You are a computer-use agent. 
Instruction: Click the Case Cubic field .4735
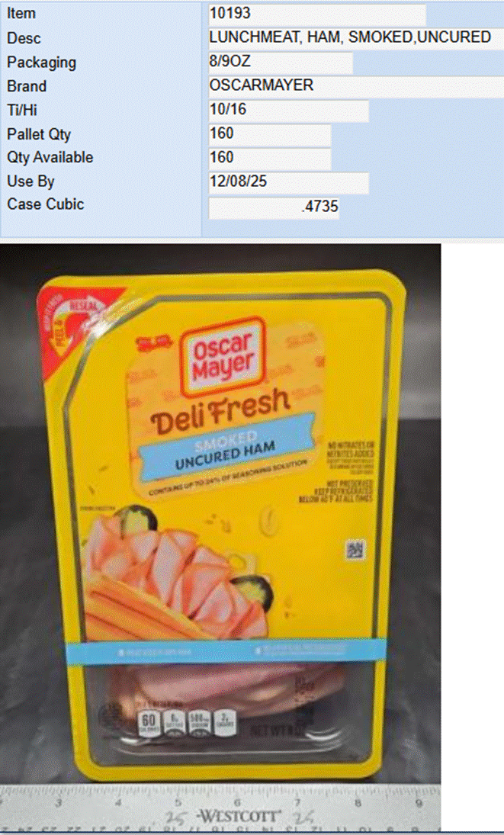point(274,207)
